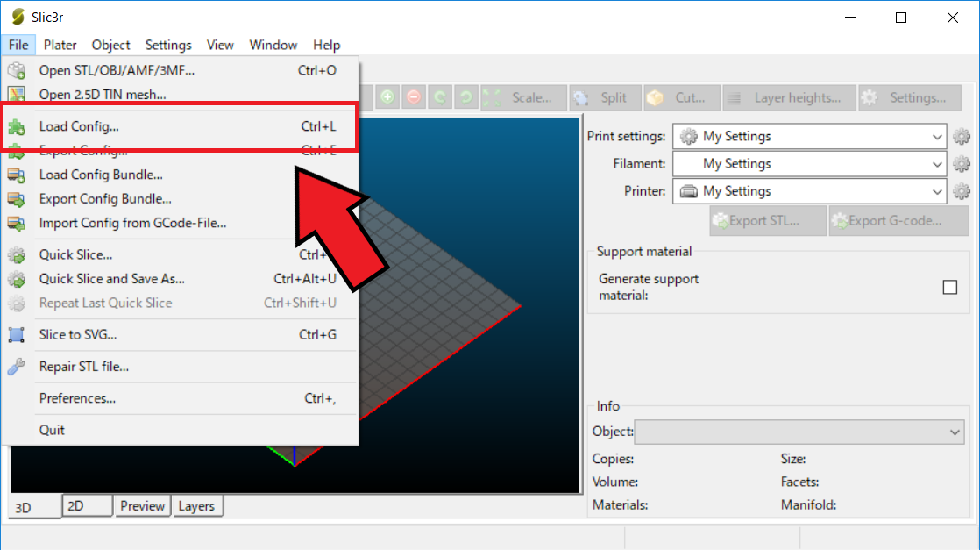The image size is (980, 550).
Task: Open the Plater menu
Action: (60, 45)
